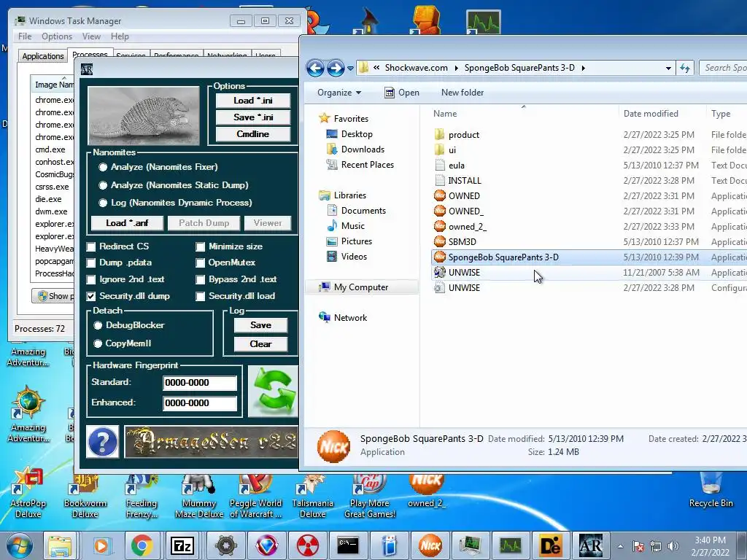This screenshot has width=747, height=560.
Task: Uncheck Security.dll dump
Action: click(91, 296)
